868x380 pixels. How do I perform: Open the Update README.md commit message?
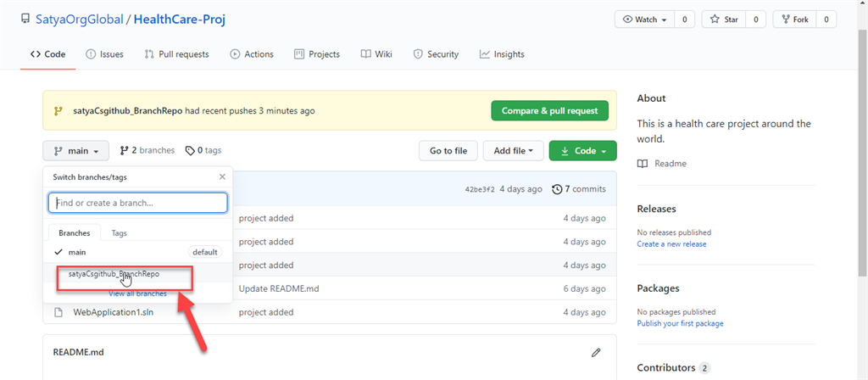[x=278, y=288]
